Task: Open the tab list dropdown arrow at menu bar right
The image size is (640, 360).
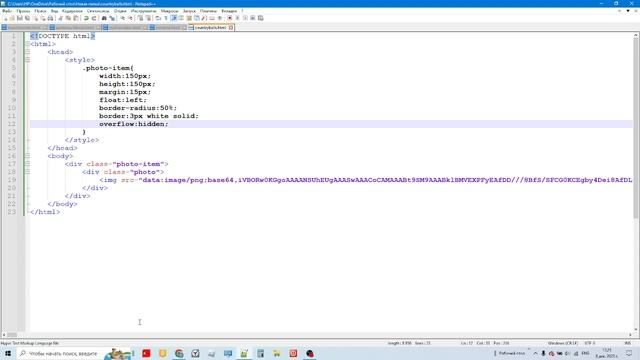Action: point(628,11)
